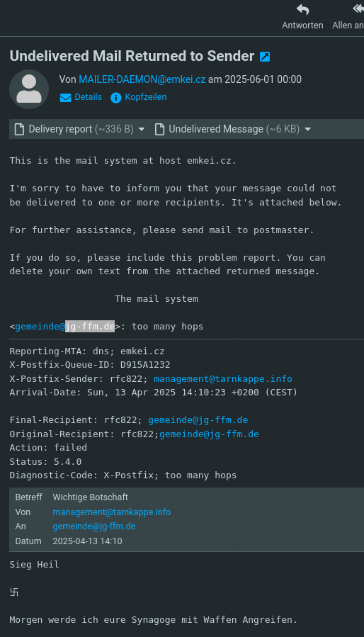Expand the Undelivered Message attachment dropdown arrow
Screen dimensions: 364x637
307,129
